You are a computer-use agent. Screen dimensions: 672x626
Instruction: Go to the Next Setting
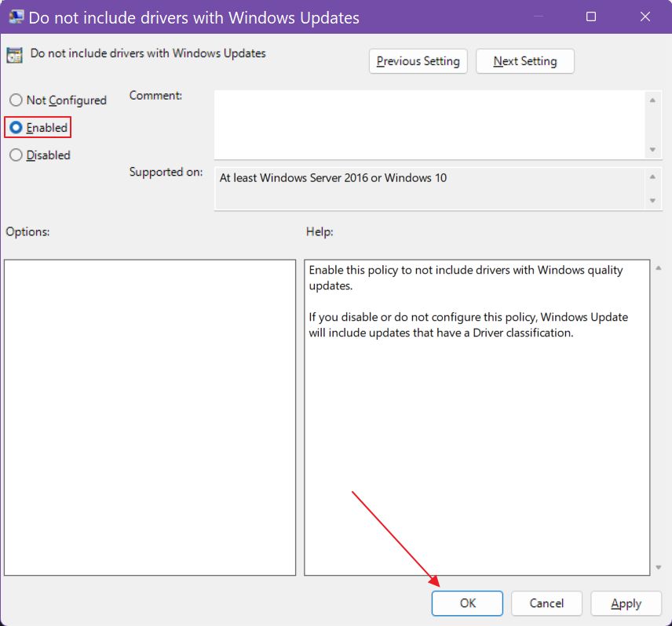[525, 61]
